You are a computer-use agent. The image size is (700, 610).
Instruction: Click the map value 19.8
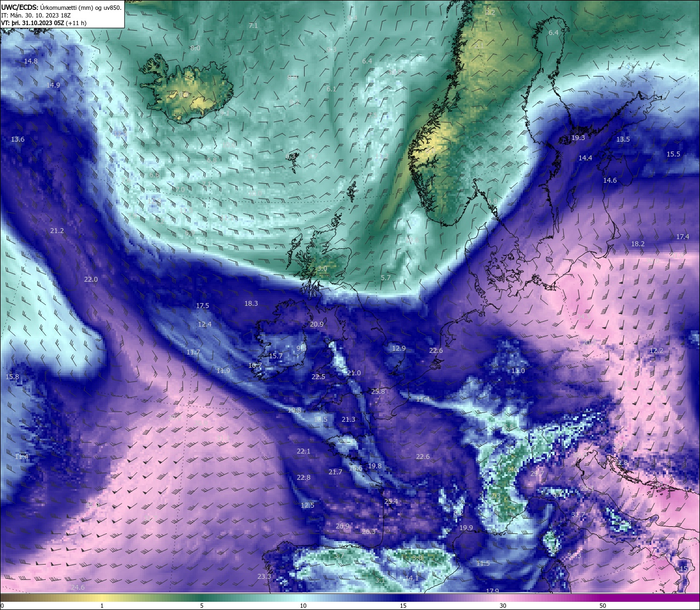375,466
